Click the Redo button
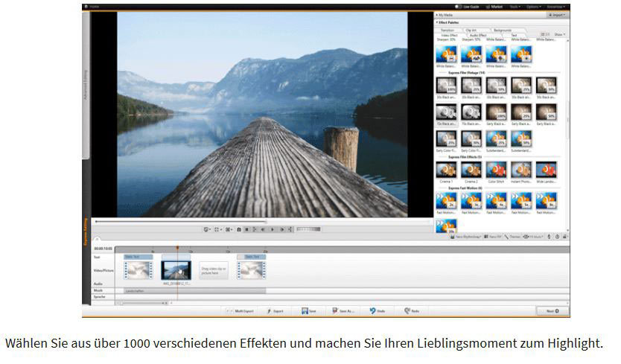 (x=412, y=311)
